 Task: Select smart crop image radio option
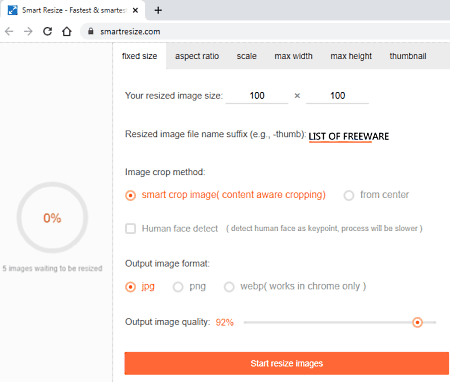click(x=131, y=195)
